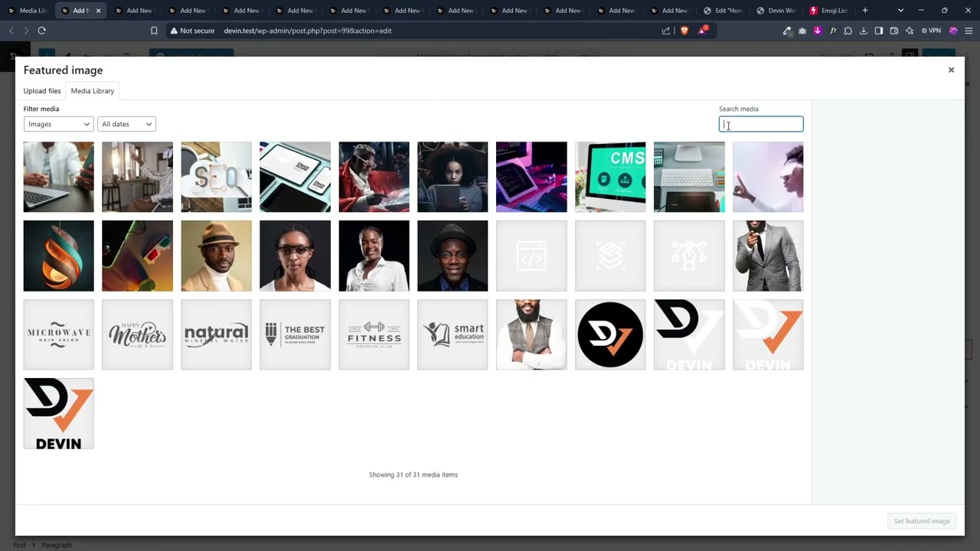The height and width of the screenshot is (551, 980).
Task: Select the bearded man in vest thumbnail
Action: 531,334
